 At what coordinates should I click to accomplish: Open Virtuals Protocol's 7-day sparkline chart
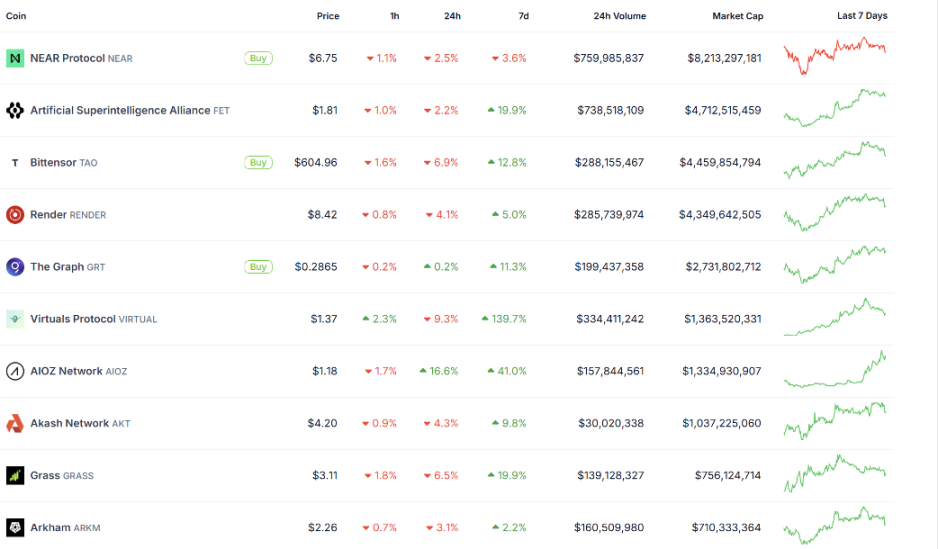(x=835, y=317)
